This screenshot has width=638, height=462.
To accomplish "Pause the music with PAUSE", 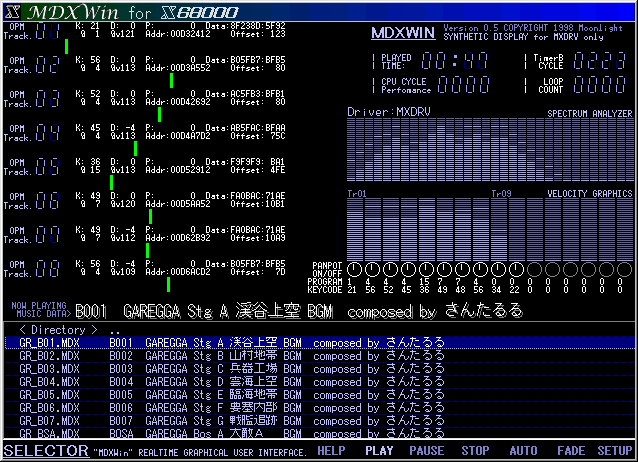I will [x=426, y=451].
